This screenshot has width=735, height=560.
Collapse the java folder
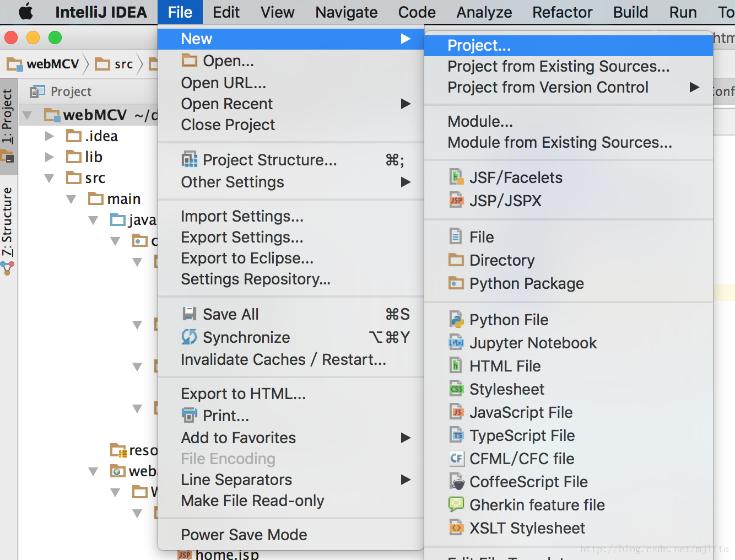pos(94,220)
